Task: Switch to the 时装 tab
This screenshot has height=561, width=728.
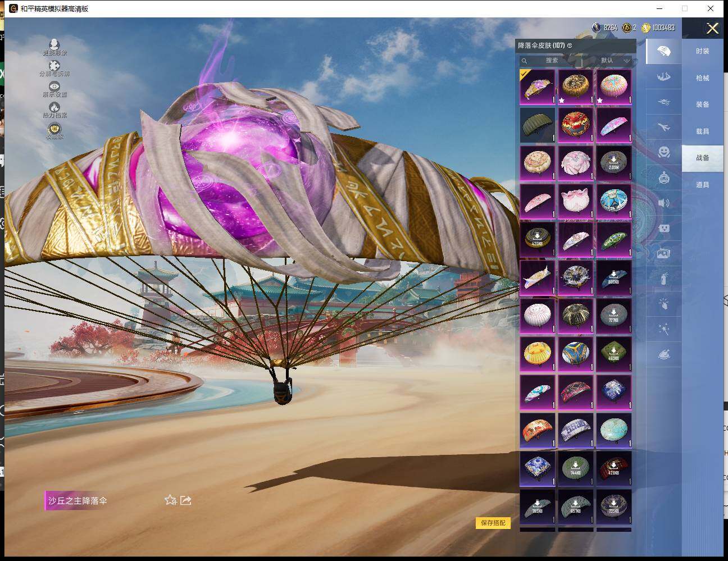Action: point(703,51)
